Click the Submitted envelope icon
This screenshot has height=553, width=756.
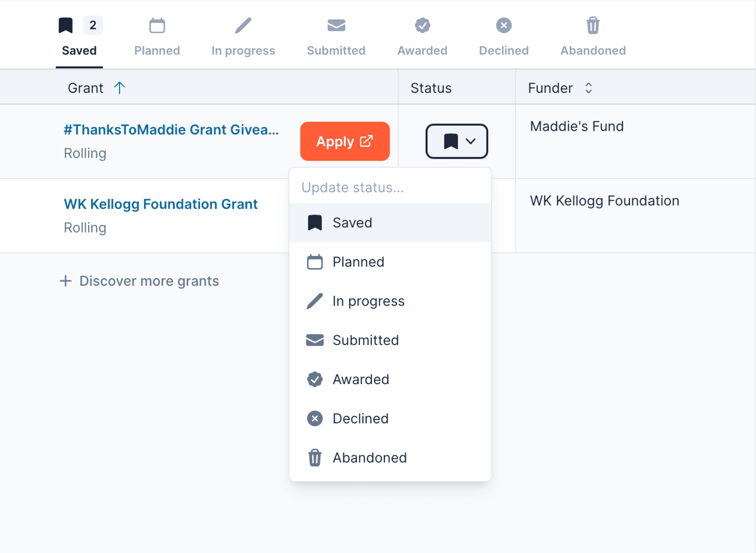coord(336,25)
